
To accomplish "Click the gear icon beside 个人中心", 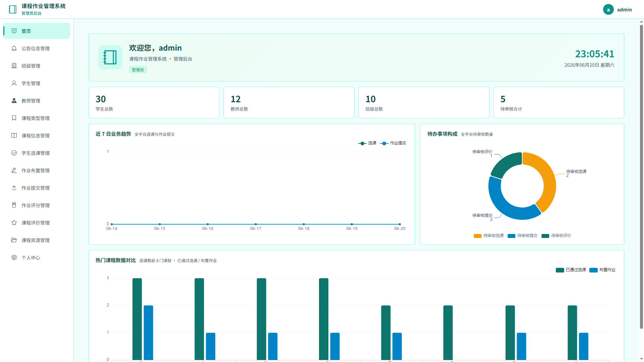I will 14,257.
